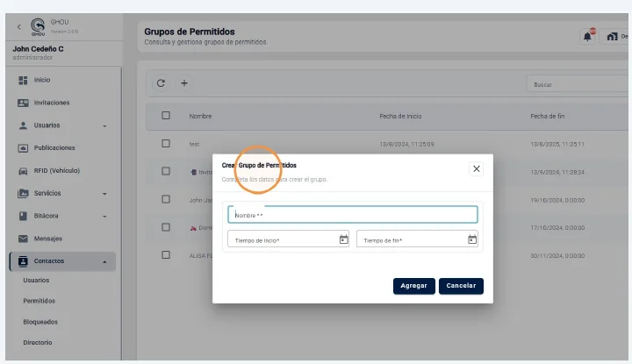632x364 pixels.
Task: Open calendar for Tiempo de inicio
Action: coord(343,239)
